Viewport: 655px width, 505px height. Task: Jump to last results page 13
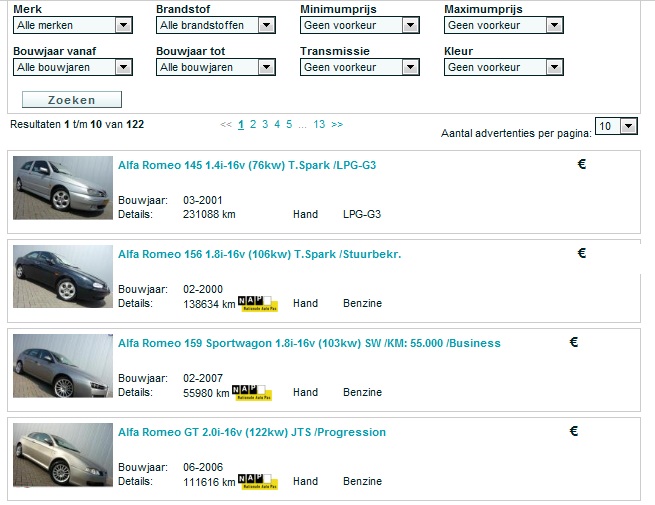(x=319, y=124)
